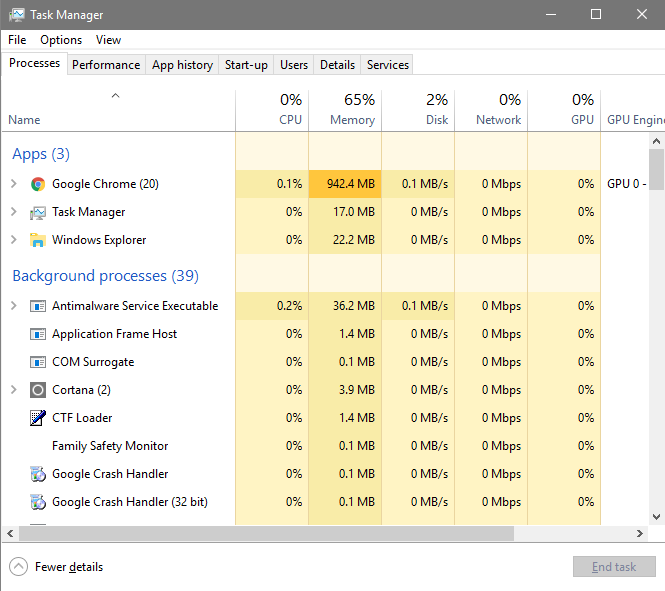Click the Antimalware Service Executable icon

(38, 306)
